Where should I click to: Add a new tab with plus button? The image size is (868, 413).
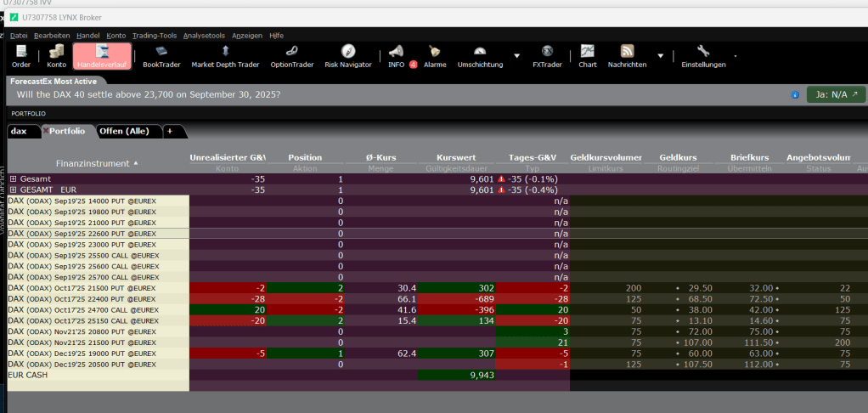[x=170, y=131]
